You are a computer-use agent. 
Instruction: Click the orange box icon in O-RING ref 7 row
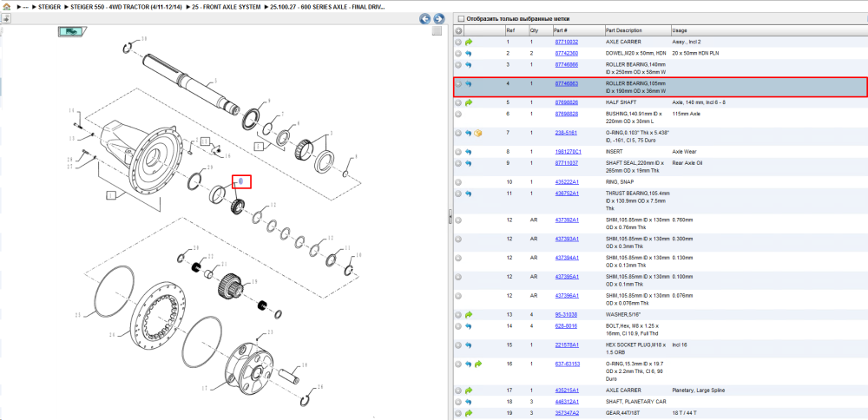(x=478, y=133)
